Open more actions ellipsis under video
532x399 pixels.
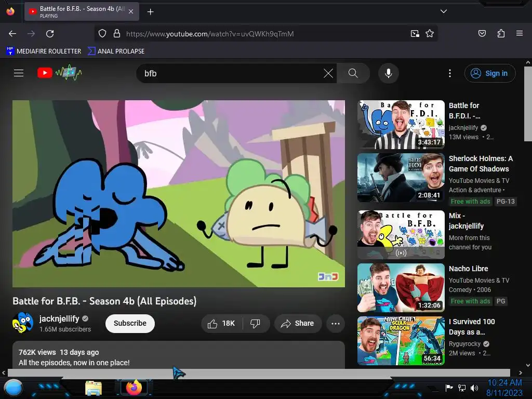point(336,323)
